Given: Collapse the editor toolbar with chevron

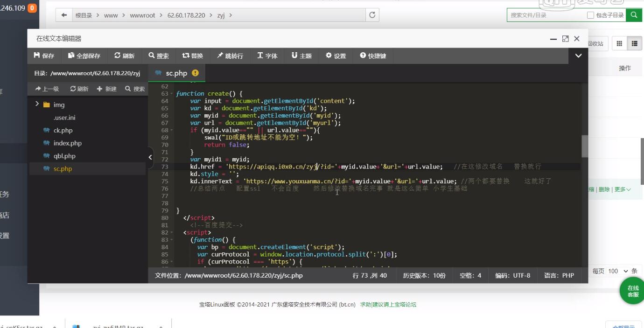Looking at the screenshot, I should pos(578,56).
